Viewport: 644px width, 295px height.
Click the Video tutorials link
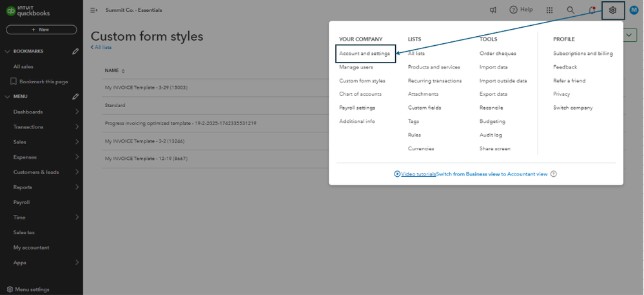pyautogui.click(x=416, y=174)
